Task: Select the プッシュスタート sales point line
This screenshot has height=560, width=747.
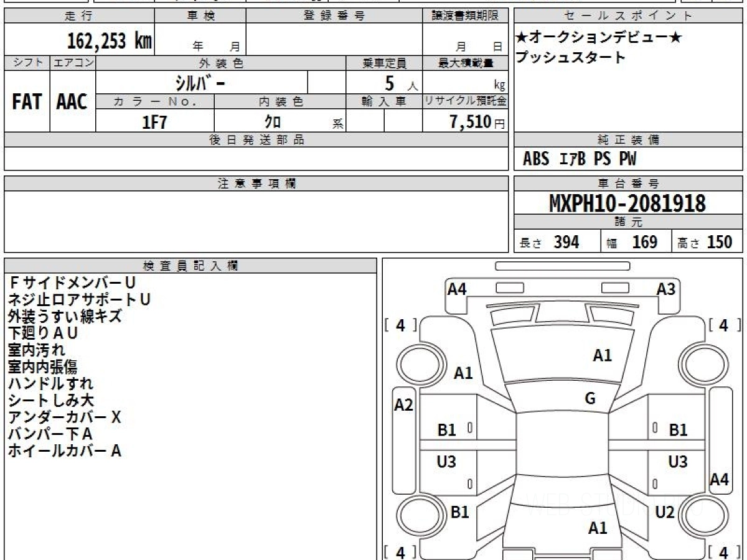Action: click(x=570, y=58)
